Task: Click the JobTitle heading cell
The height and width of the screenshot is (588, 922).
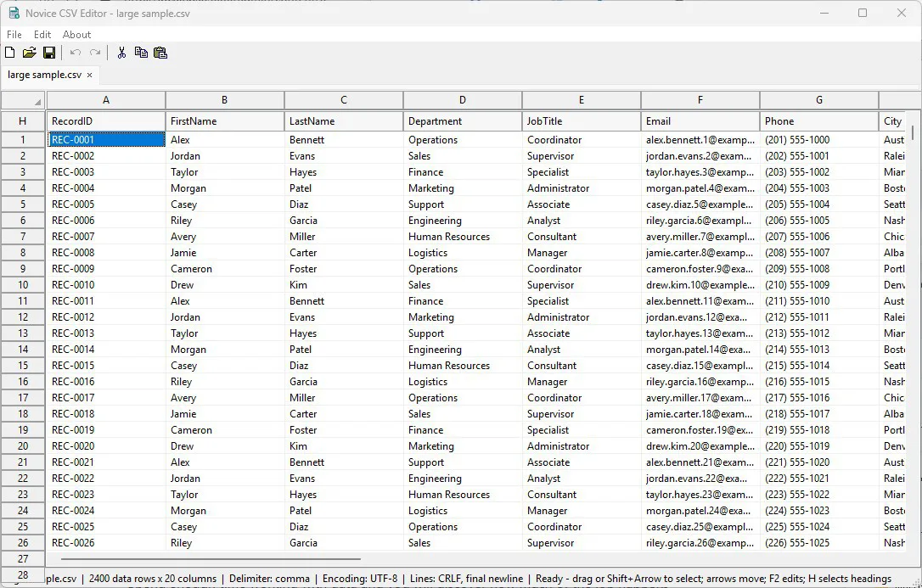Action: [x=582, y=121]
